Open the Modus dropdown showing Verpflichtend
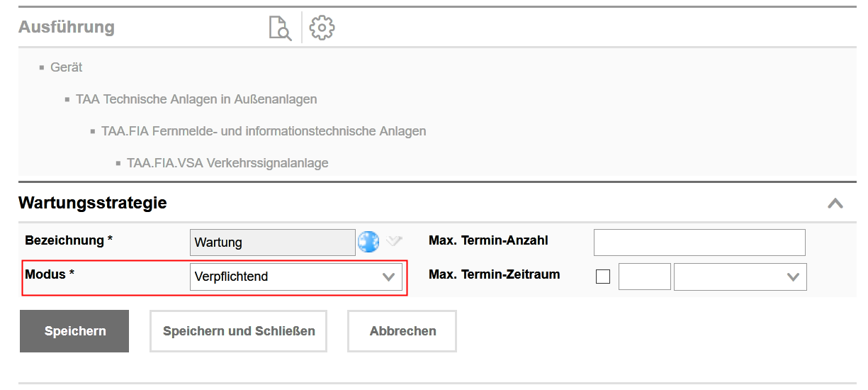 tap(296, 277)
